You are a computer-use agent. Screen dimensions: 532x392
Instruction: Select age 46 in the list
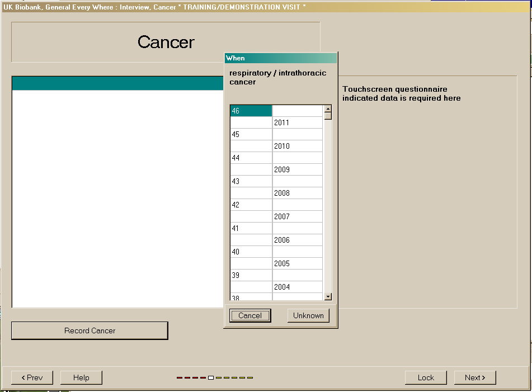tap(251, 111)
